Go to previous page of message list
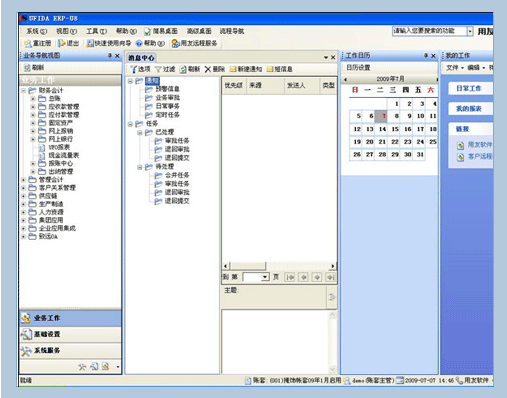Image resolution: width=507 pixels, height=398 pixels. click(x=303, y=277)
